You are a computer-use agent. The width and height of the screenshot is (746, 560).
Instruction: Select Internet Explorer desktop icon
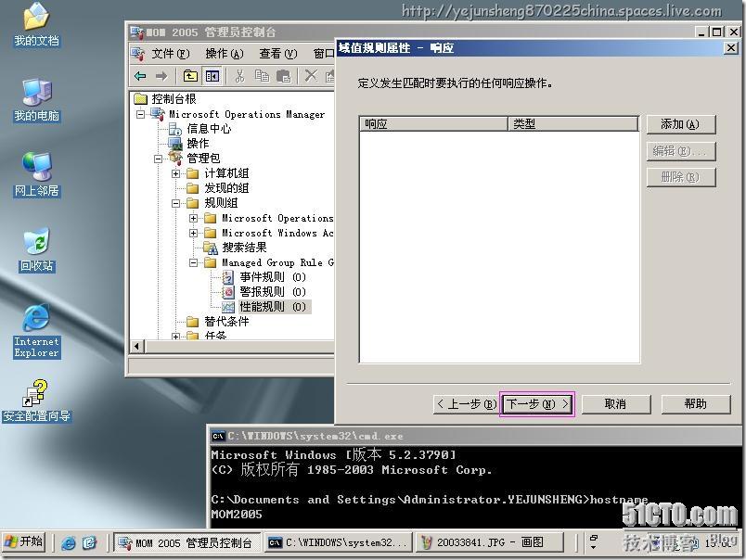(36, 331)
